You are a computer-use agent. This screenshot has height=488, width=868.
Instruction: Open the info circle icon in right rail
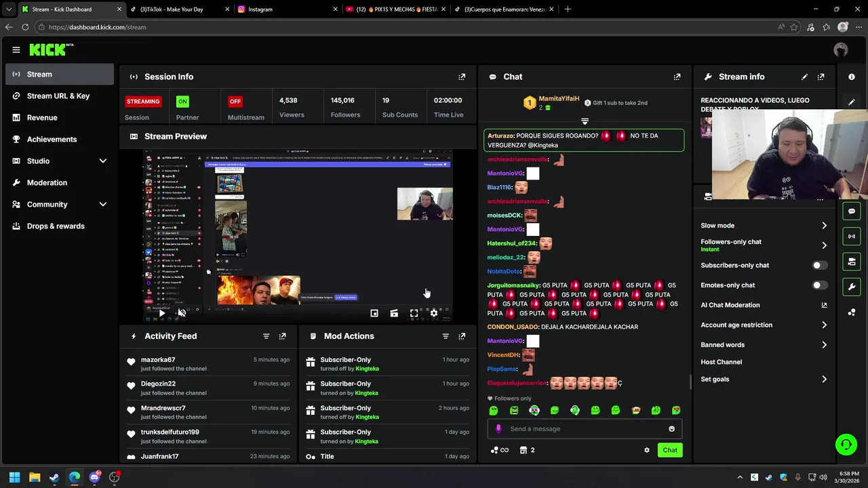click(x=852, y=77)
